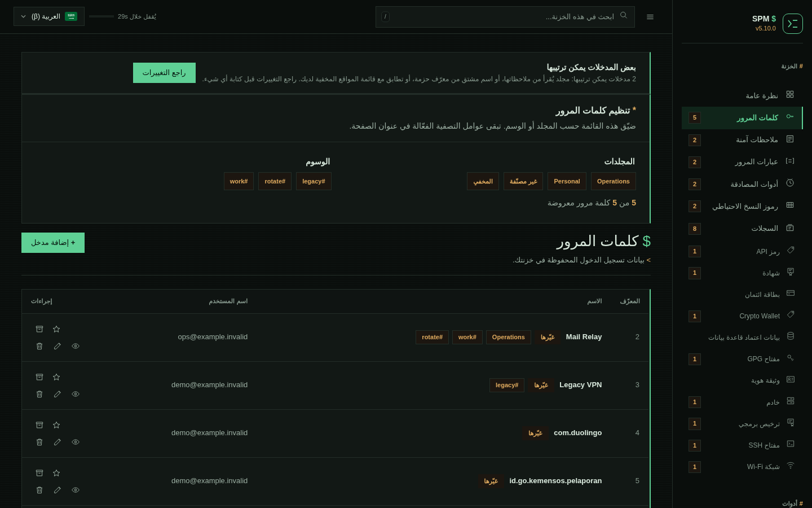Viewport: 812px width, 508px height.
Task: Open the العربية language dropdown
Action: click(x=49, y=16)
